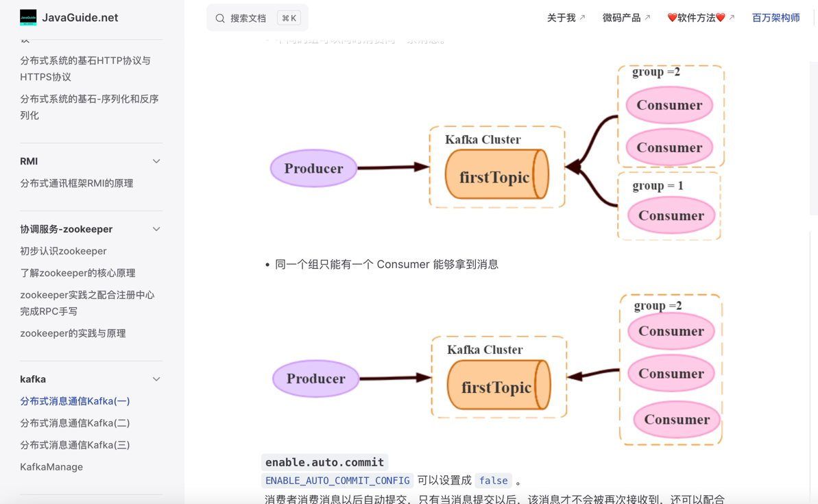
Task: Open the JavaGuide.net home title link
Action: click(x=80, y=18)
